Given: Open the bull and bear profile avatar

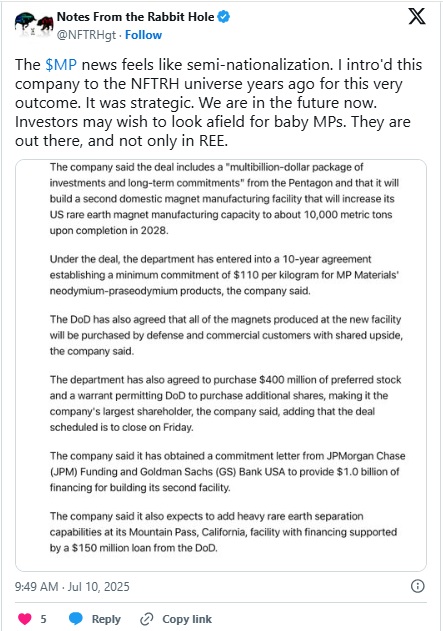Looking at the screenshot, I should [34, 25].
